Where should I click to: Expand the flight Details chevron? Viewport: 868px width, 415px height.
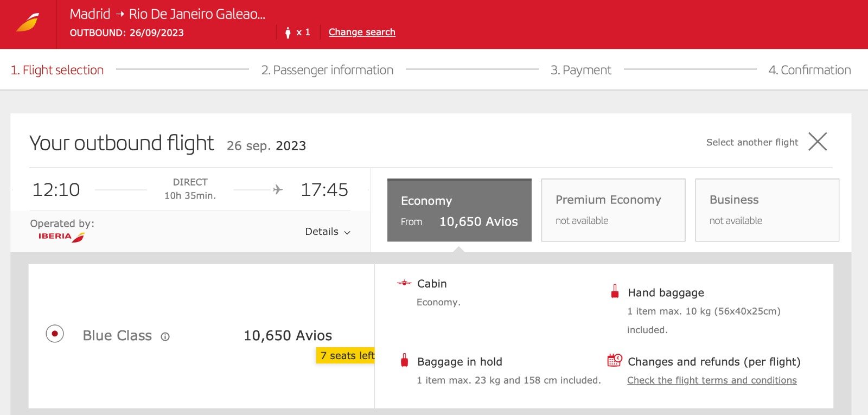(x=347, y=232)
